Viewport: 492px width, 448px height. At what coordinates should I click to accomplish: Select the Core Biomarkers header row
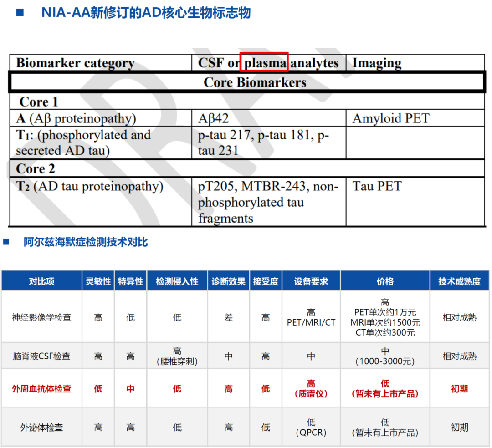[255, 82]
